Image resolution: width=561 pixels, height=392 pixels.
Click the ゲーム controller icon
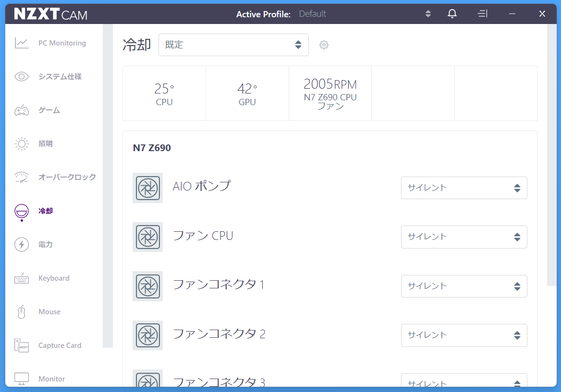22,110
